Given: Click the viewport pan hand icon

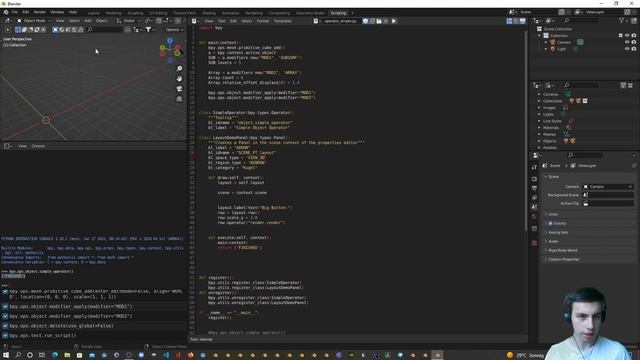Looking at the screenshot, I should [179, 78].
